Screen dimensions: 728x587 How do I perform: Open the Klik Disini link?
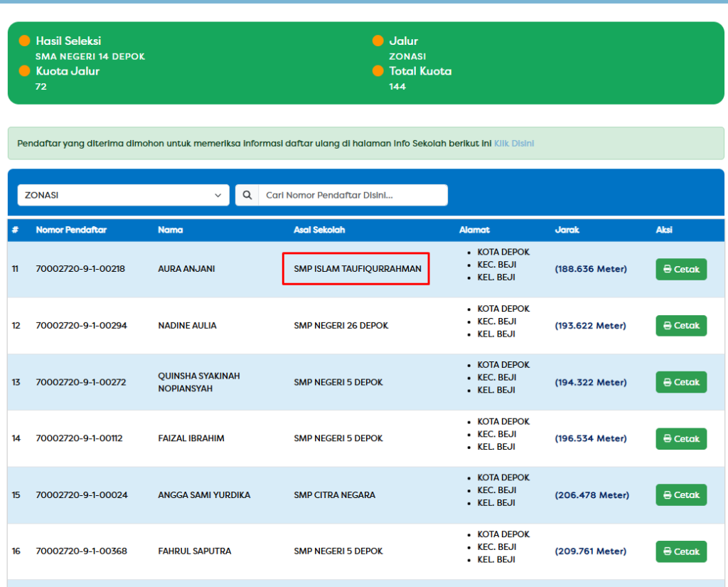point(514,144)
